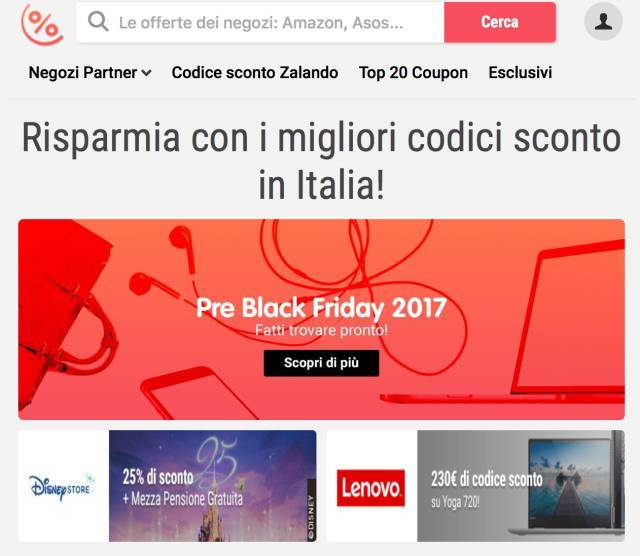This screenshot has height=556, width=640.
Task: Click the su Yoga 720 text
Action: tap(455, 502)
